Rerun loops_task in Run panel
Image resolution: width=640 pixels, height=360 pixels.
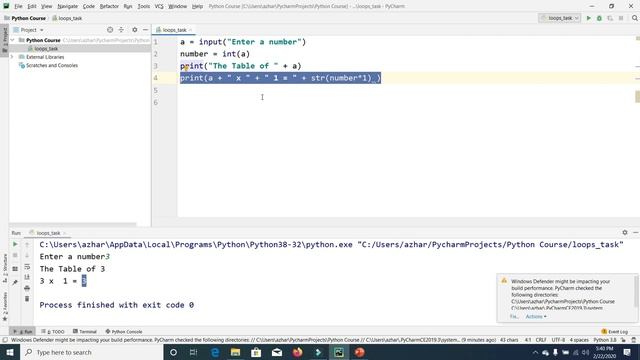pyautogui.click(x=15, y=244)
